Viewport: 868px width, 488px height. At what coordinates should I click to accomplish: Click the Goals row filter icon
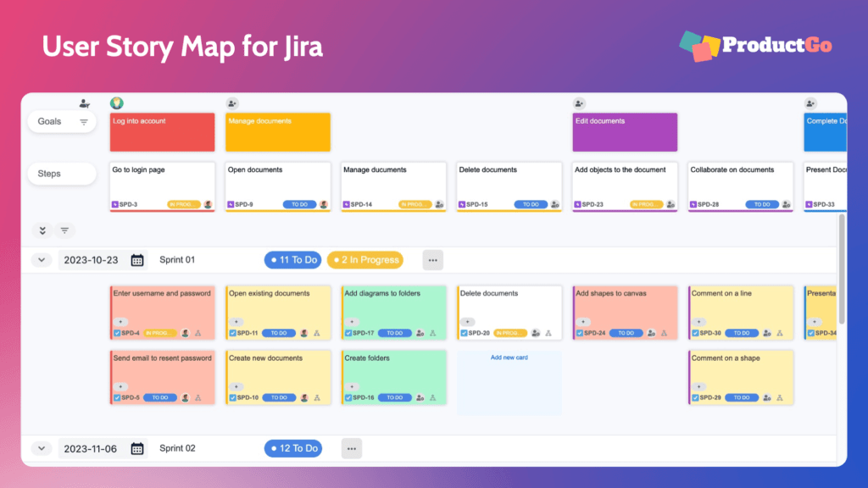point(84,122)
